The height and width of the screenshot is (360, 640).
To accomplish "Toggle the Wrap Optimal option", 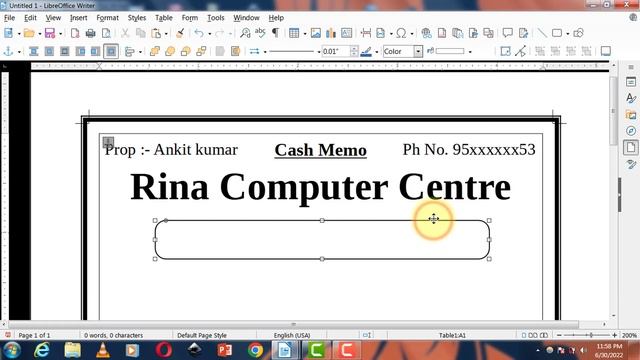I will click(64, 51).
